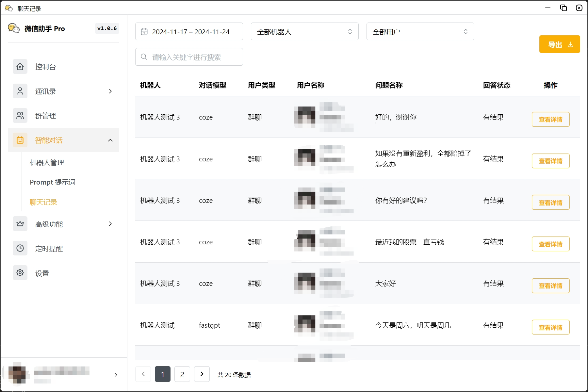
Task: Click the 微信助手 Pro app logo
Action: (x=14, y=28)
